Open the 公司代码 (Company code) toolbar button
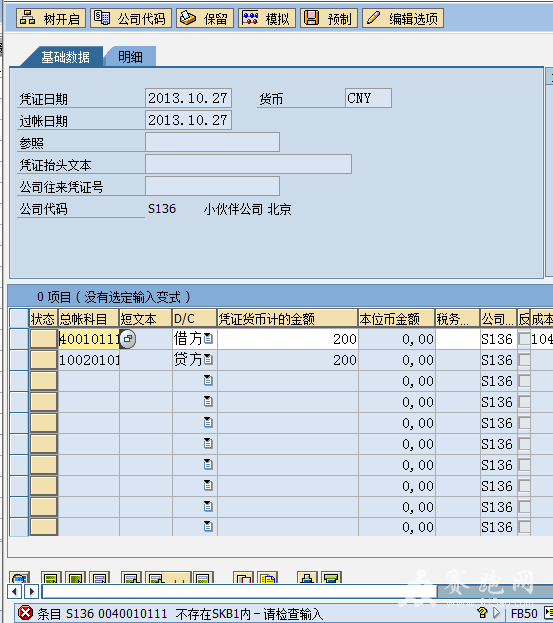 [x=131, y=18]
